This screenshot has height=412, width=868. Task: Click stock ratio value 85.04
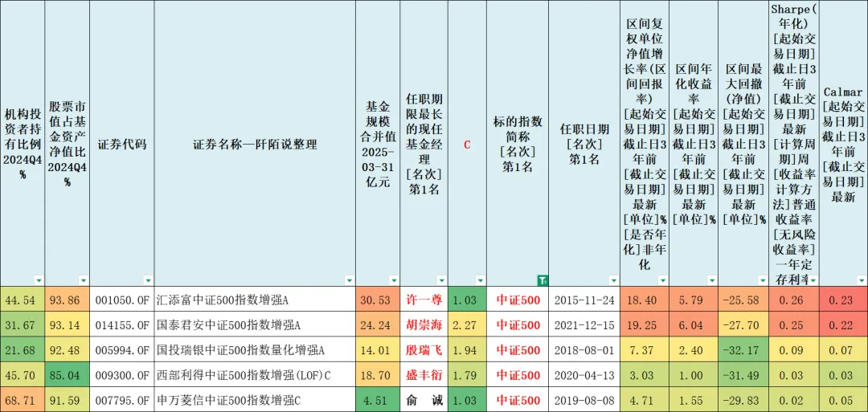click(67, 376)
